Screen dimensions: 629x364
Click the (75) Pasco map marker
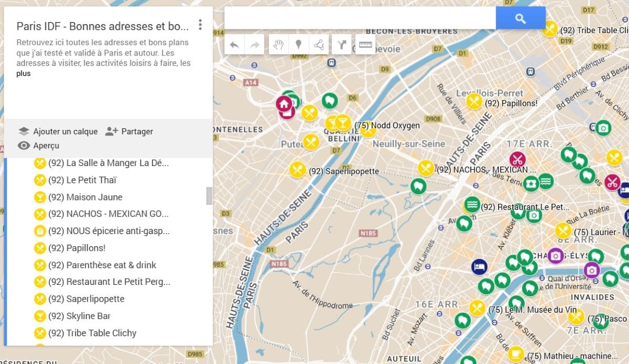pos(576,316)
